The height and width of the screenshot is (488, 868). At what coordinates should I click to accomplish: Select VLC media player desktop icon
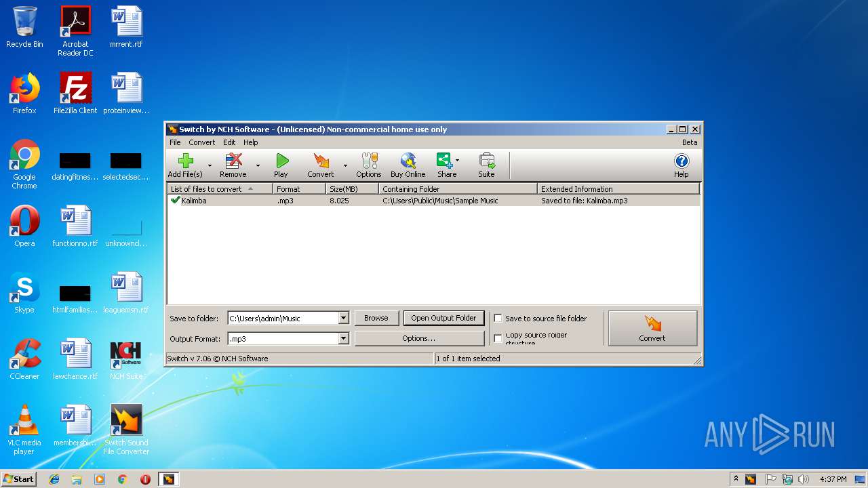point(24,430)
